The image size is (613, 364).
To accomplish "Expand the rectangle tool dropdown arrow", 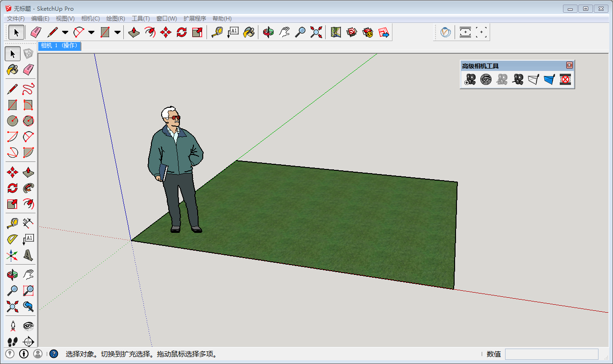I will 117,32.
